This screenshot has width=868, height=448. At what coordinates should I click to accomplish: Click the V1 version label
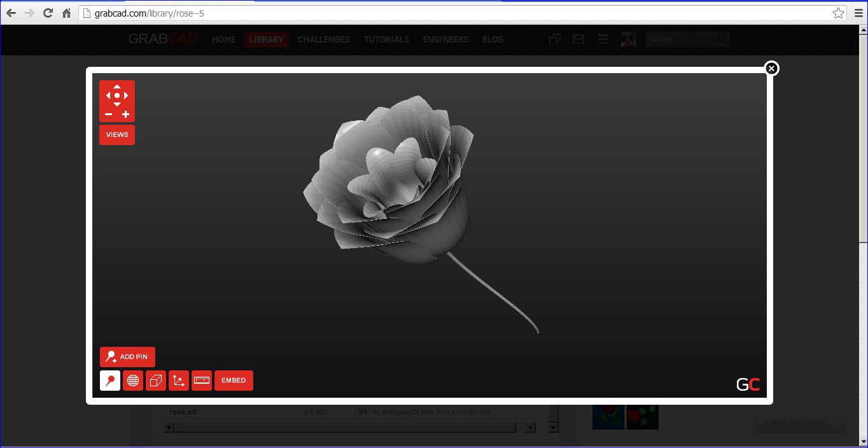pos(363,412)
